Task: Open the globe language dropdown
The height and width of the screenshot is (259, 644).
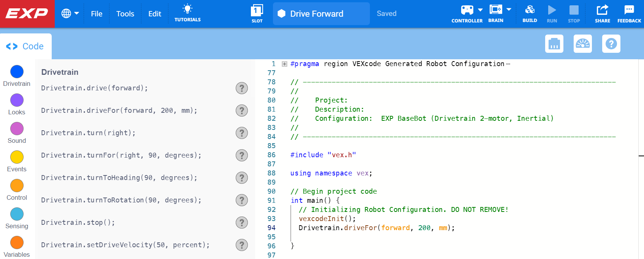Action: (70, 14)
